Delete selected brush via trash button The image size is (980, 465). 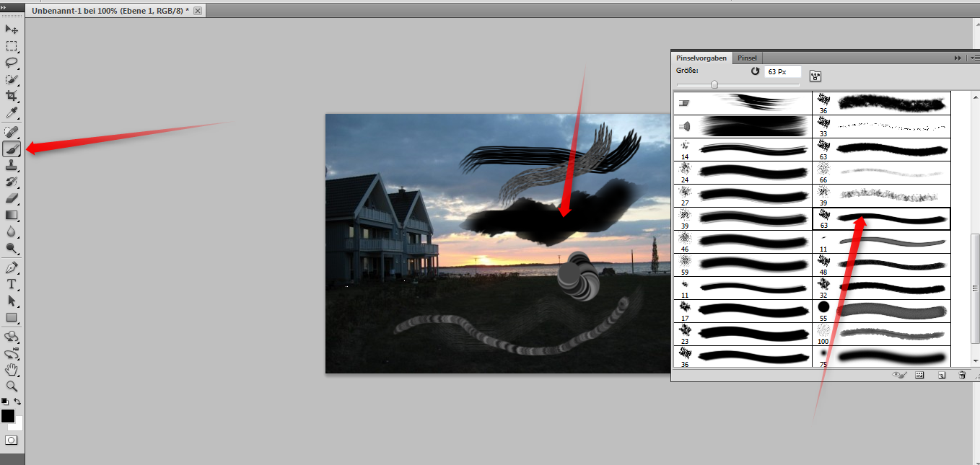(x=962, y=375)
